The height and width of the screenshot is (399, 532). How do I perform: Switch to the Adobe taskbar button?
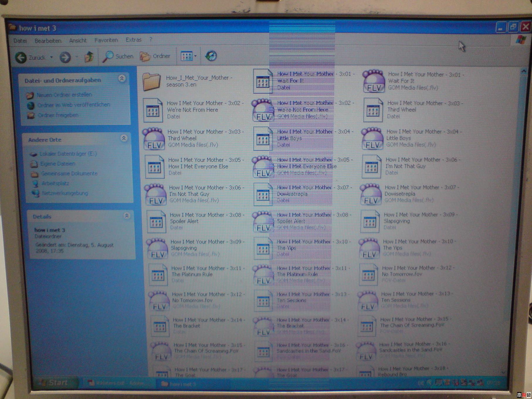[119, 383]
